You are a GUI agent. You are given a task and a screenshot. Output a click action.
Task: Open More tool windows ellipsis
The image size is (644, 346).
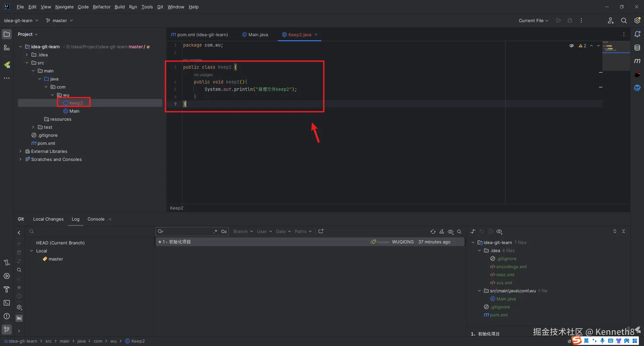(x=7, y=78)
